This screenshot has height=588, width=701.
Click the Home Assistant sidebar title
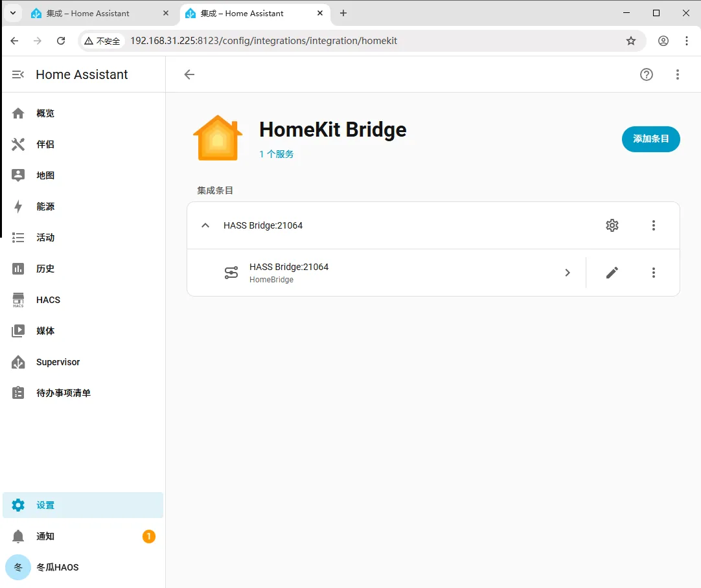tap(82, 74)
